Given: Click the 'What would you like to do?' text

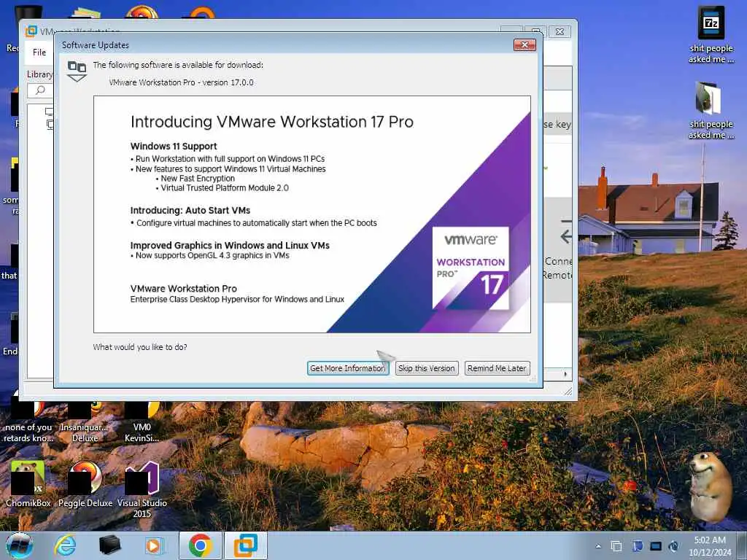Looking at the screenshot, I should click(x=140, y=347).
